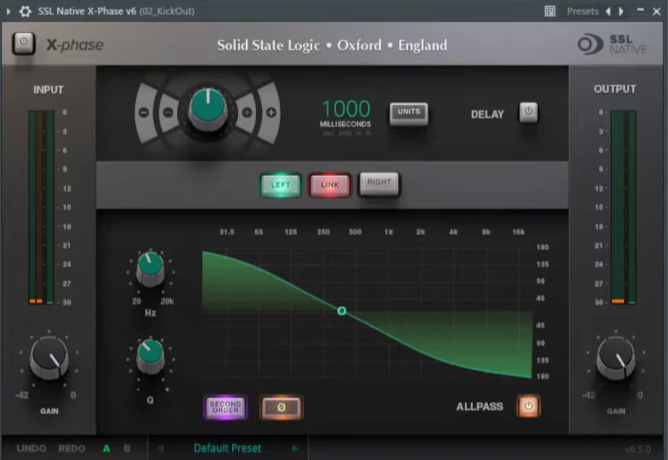Click the input GAIN knob
The width and height of the screenshot is (668, 460).
click(x=49, y=358)
